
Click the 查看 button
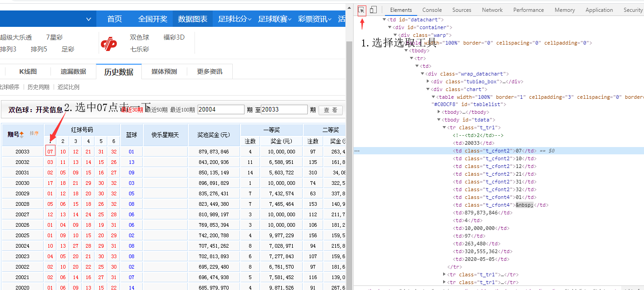click(330, 110)
